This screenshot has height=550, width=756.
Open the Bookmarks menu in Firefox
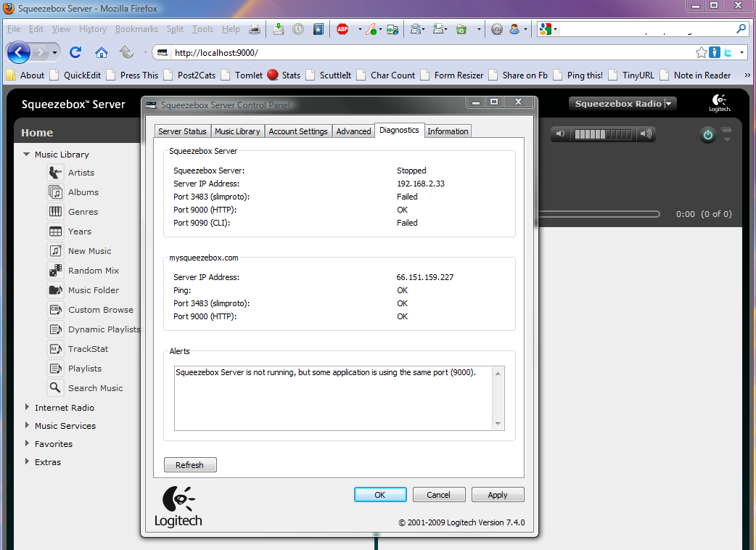pyautogui.click(x=136, y=30)
